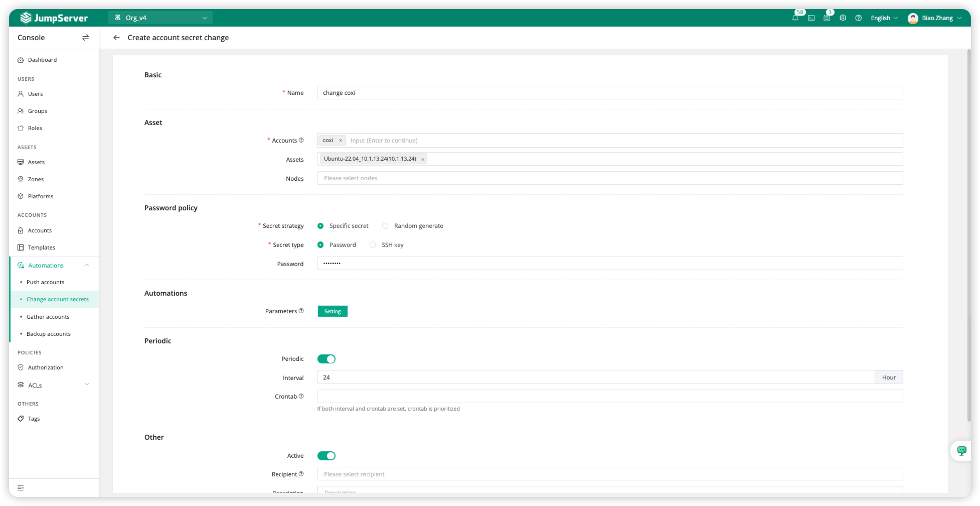Click the Accounts tag input field

click(x=610, y=141)
